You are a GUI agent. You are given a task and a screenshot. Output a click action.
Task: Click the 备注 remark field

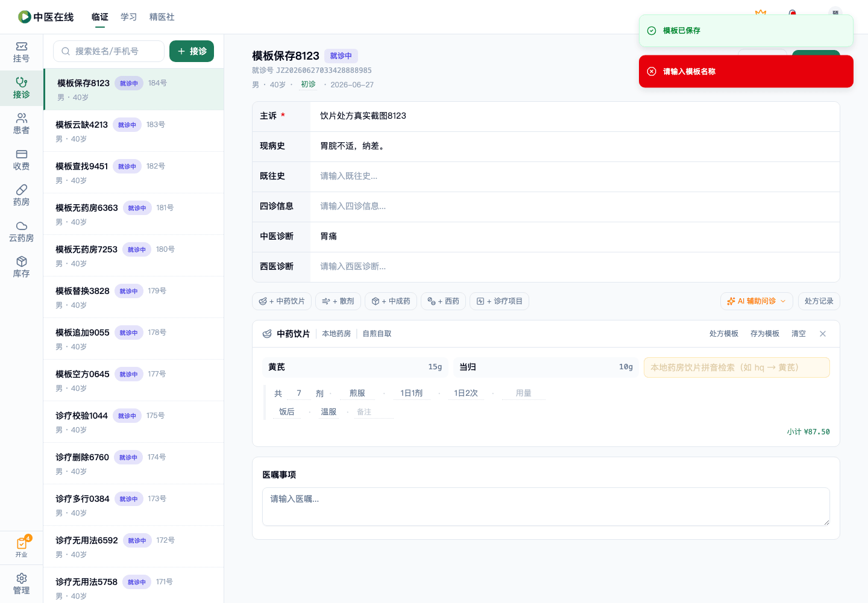click(374, 412)
